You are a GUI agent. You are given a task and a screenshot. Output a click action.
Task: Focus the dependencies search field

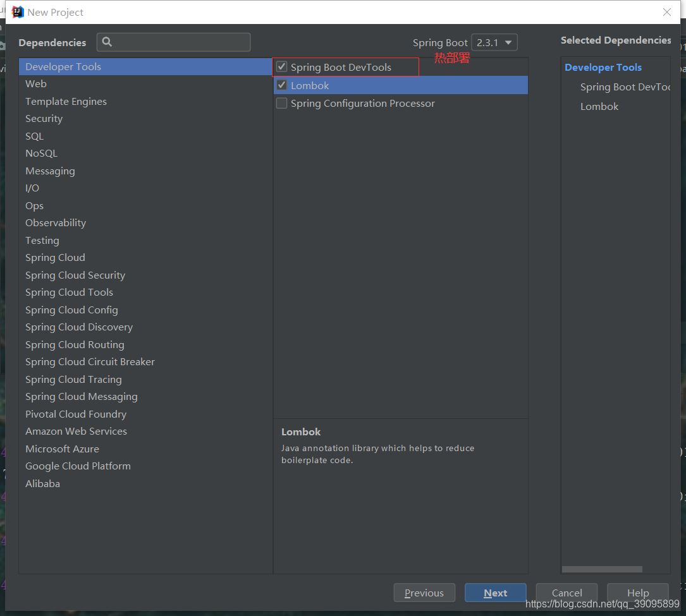pyautogui.click(x=174, y=42)
